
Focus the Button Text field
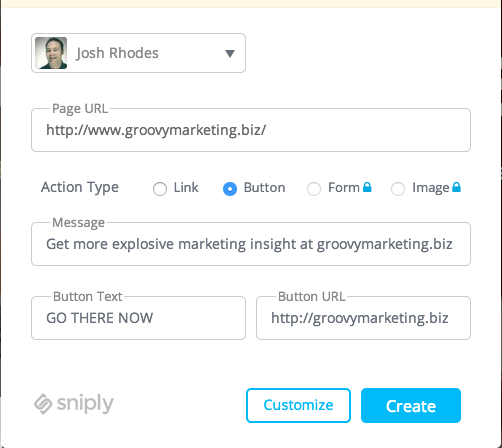[138, 318]
